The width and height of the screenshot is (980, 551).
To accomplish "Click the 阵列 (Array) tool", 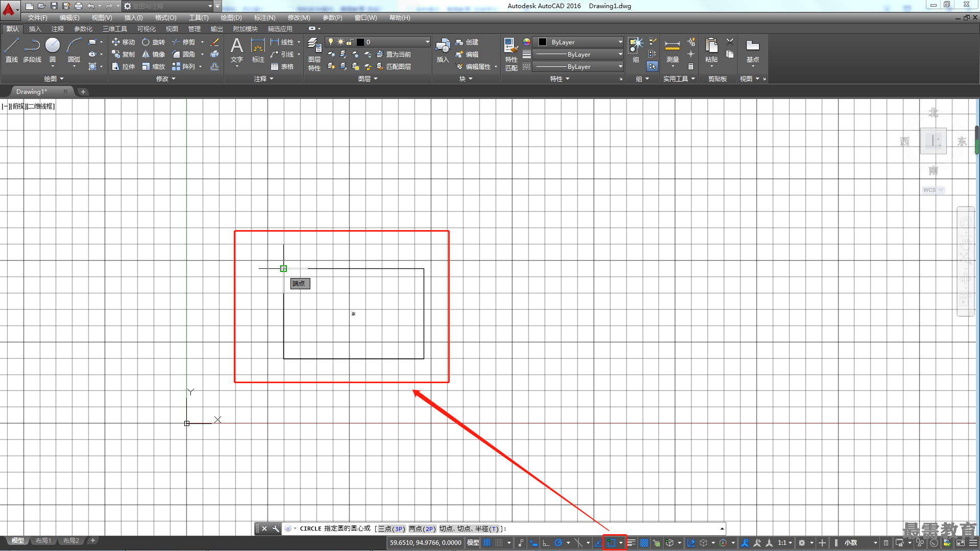I will point(184,67).
